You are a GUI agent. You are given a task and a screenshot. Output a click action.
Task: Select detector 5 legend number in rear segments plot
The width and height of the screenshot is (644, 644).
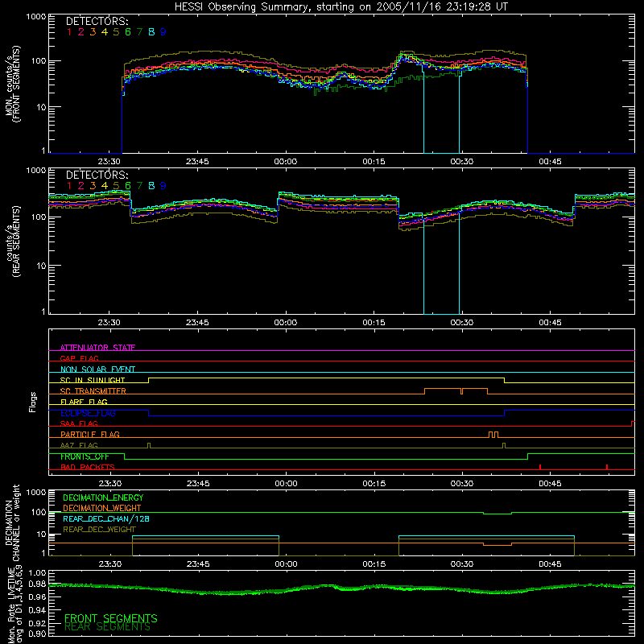coord(116,186)
